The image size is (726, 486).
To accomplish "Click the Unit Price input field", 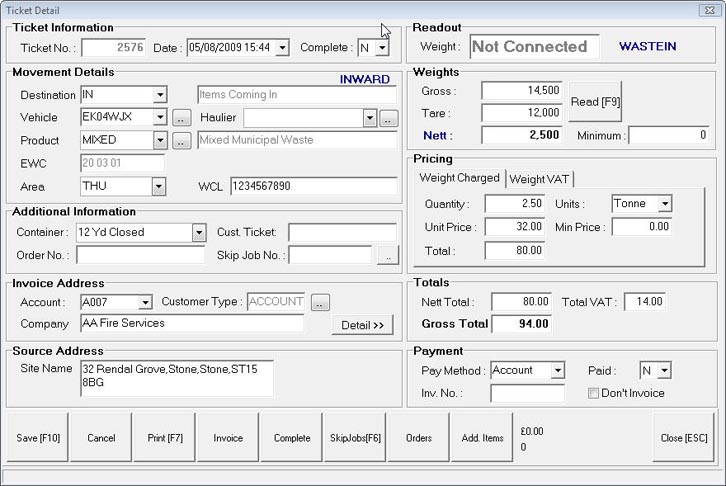I will (513, 227).
